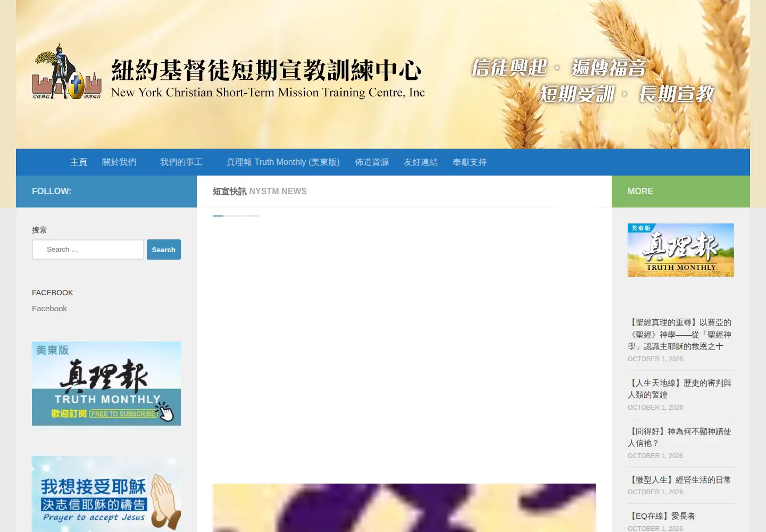Open the 友好連結 menu item

point(421,162)
